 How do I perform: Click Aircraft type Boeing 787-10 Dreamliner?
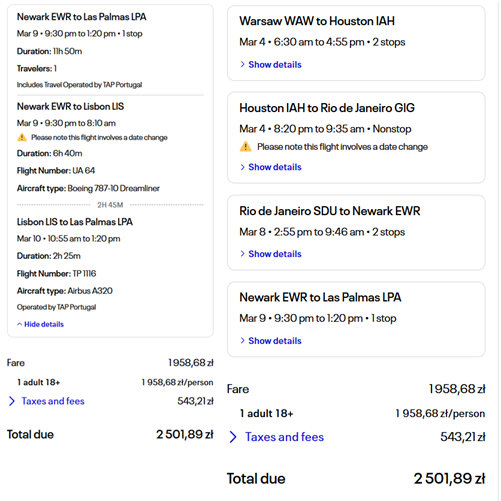(88, 188)
